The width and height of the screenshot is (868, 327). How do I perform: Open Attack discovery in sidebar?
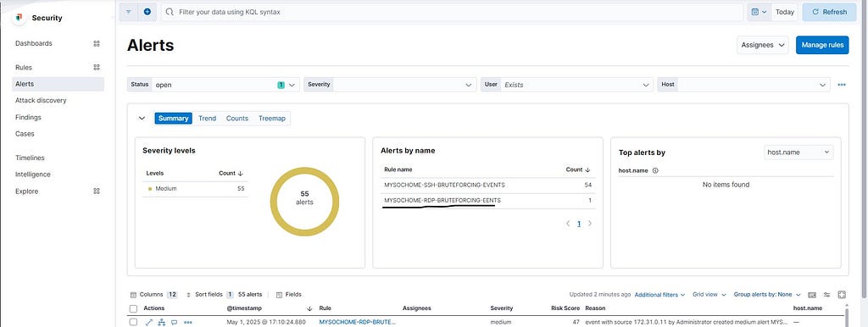(41, 101)
